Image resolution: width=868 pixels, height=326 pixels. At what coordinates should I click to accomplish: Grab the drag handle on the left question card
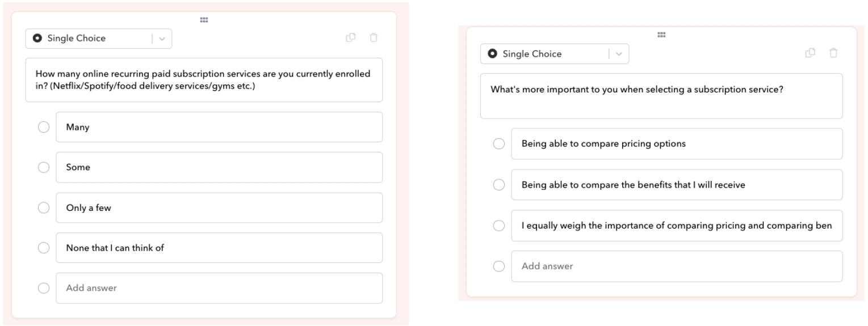pos(204,20)
